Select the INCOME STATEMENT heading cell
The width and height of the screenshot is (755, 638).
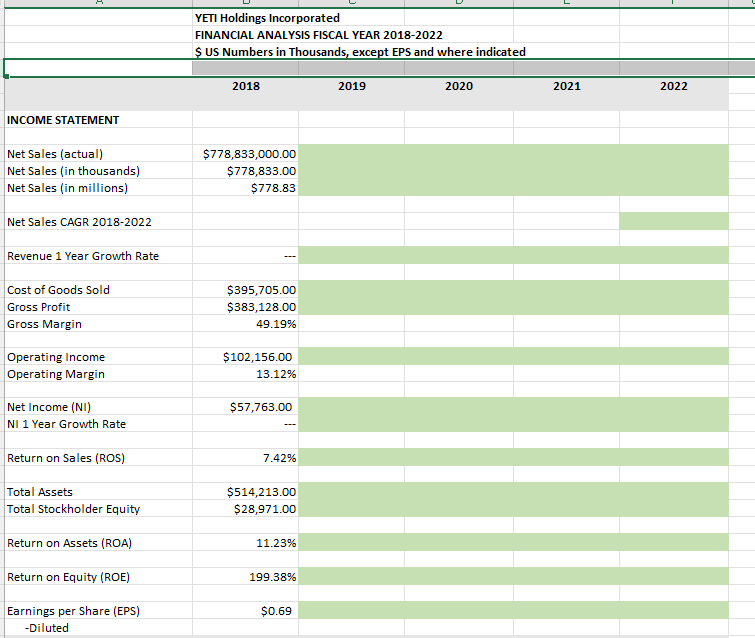[63, 120]
